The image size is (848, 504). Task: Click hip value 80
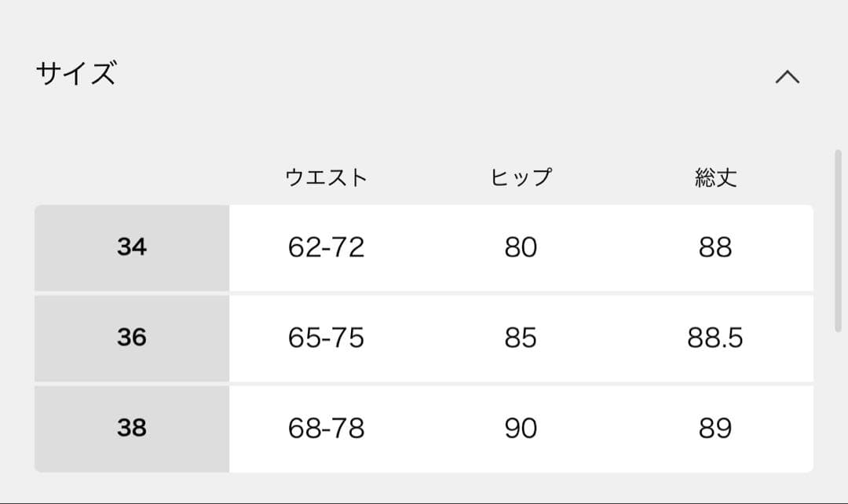point(521,247)
